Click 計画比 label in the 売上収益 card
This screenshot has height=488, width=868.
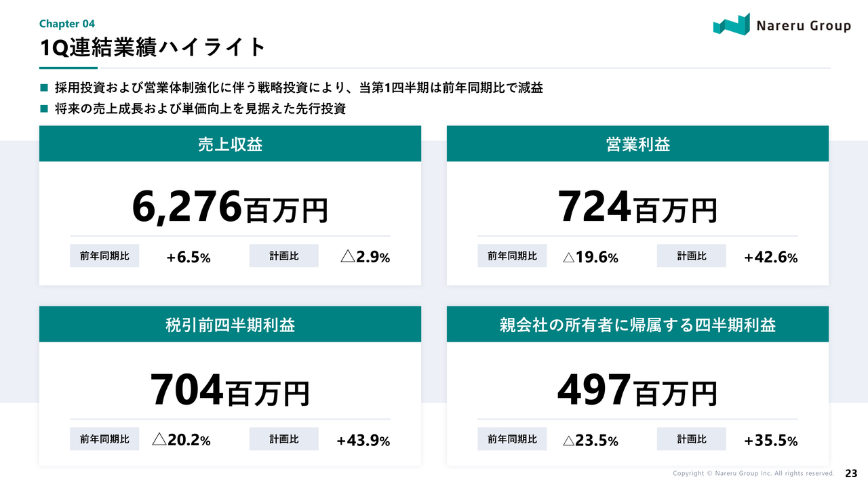pyautogui.click(x=283, y=256)
